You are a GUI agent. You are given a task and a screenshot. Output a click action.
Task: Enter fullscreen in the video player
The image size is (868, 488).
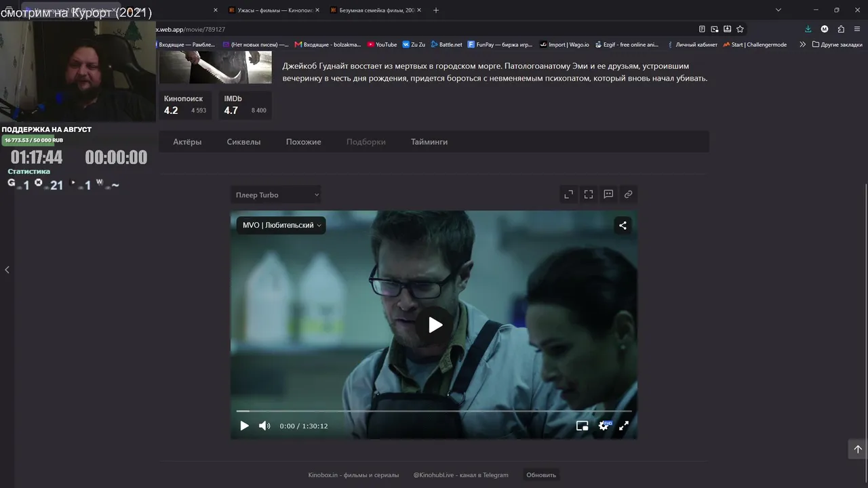[x=624, y=426]
